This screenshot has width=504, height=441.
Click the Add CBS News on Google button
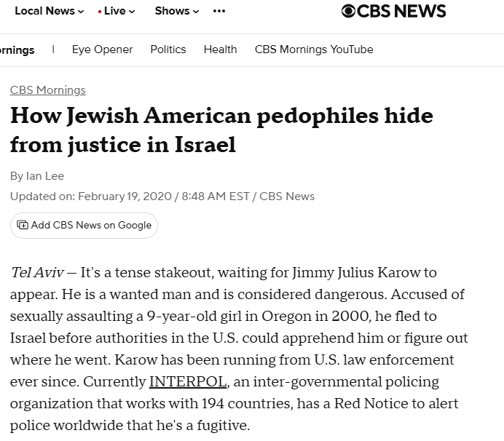84,225
